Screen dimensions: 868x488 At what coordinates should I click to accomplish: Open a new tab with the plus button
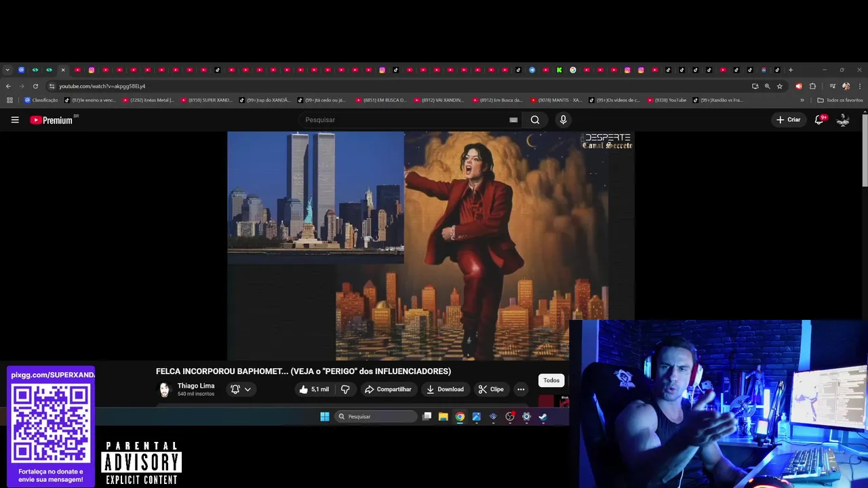pyautogui.click(x=791, y=70)
